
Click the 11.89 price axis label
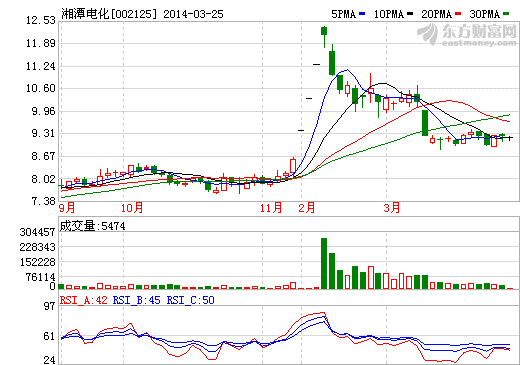(x=41, y=43)
